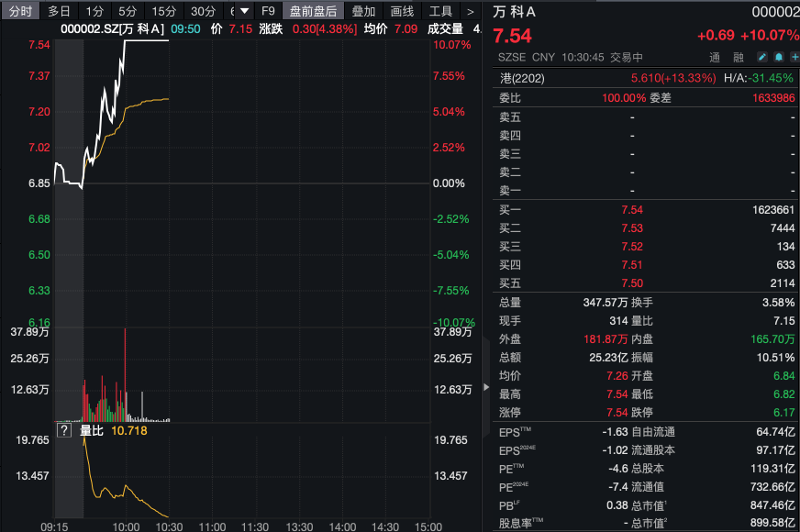Click the pencil edit icon near 融
This screenshot has width=800, height=532.
tap(761, 57)
